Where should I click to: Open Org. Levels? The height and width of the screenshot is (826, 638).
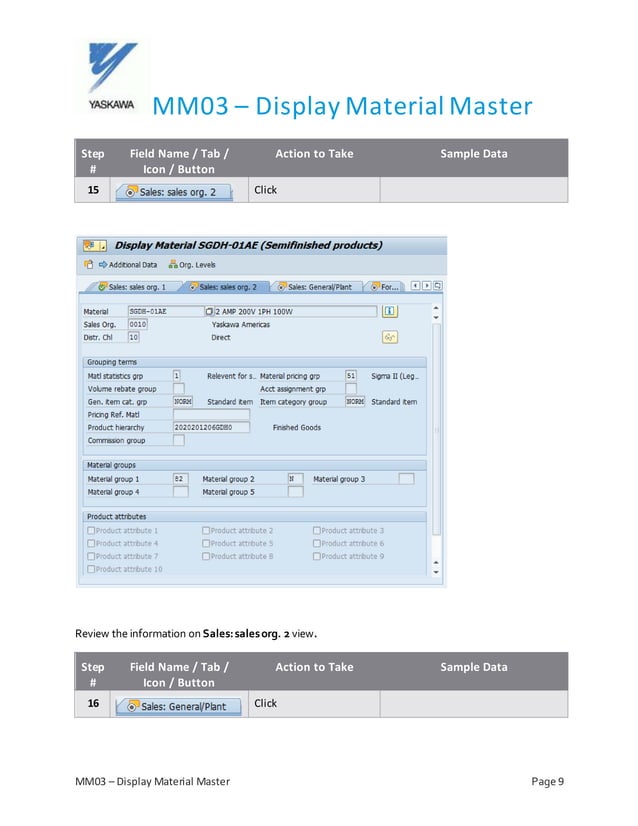(192, 264)
